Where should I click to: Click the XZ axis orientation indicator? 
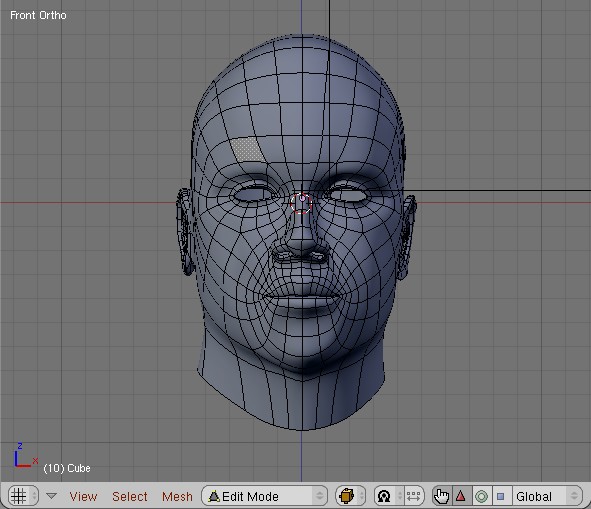[25, 455]
